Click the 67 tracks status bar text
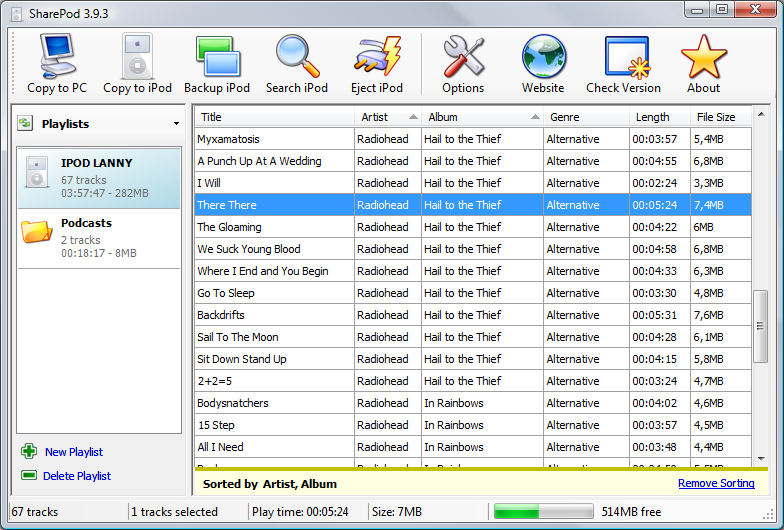 tap(34, 512)
